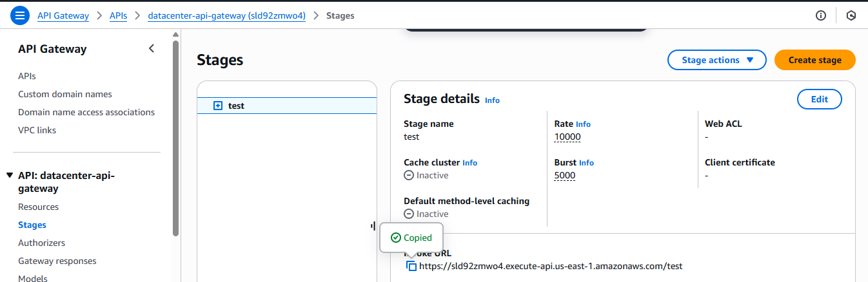Collapse the API Gateway side panel

(x=152, y=49)
